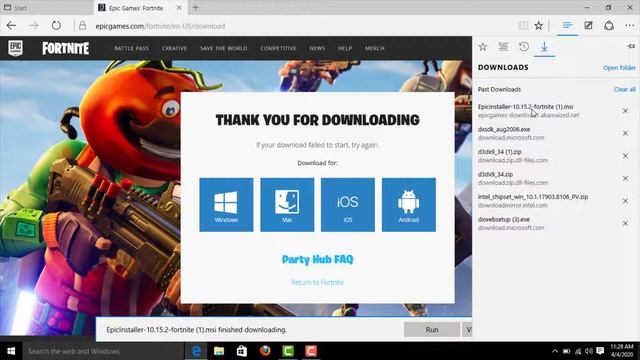This screenshot has height=360, width=640.
Task: Click the Epic Games logo
Action: [16, 48]
